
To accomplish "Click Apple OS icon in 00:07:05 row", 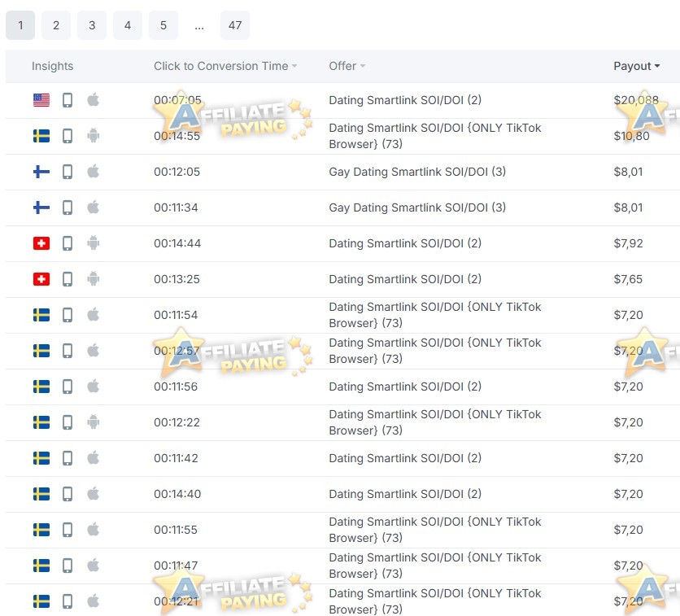I will click(x=94, y=100).
